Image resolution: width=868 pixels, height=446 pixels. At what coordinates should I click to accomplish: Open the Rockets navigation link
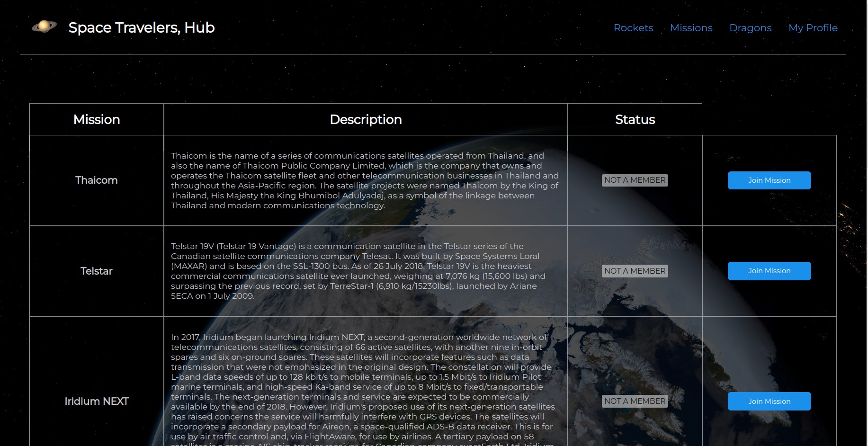coord(633,28)
